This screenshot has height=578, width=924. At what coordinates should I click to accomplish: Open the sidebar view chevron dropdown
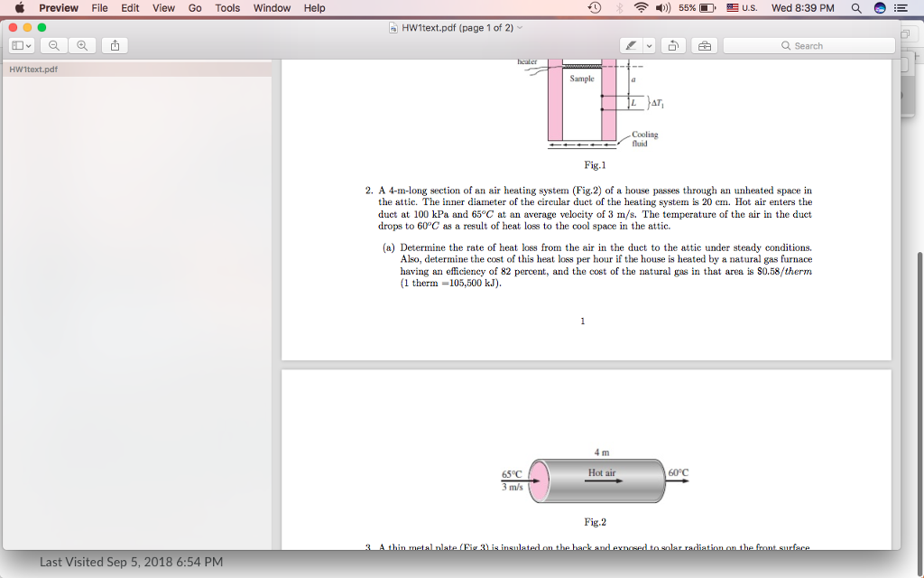(x=26, y=45)
